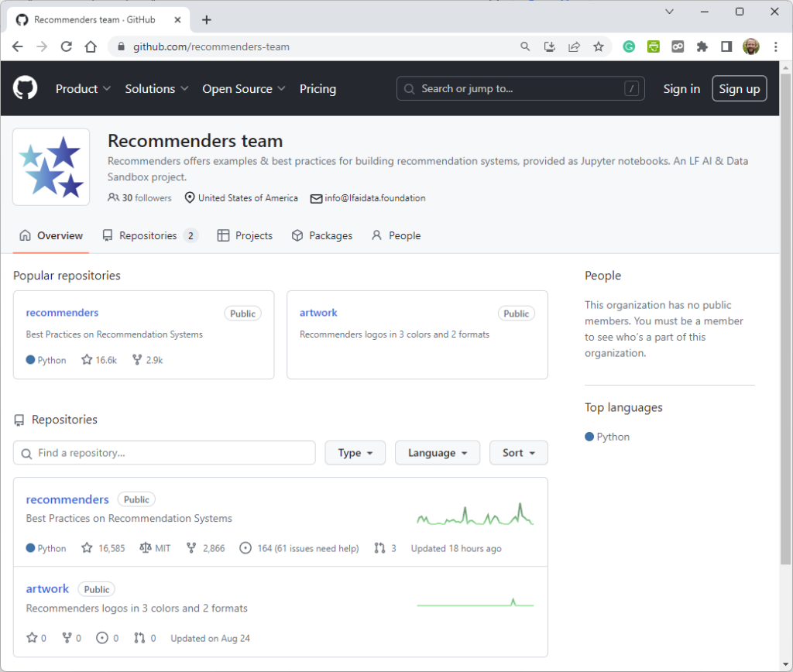The height and width of the screenshot is (672, 793).
Task: Open the artwork popular repository link
Action: (x=318, y=313)
